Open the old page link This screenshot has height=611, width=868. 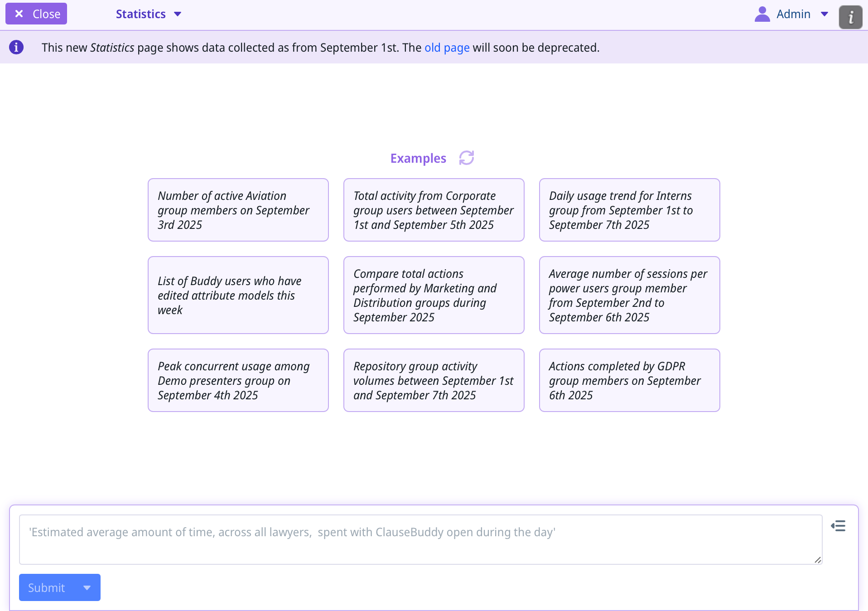point(447,48)
